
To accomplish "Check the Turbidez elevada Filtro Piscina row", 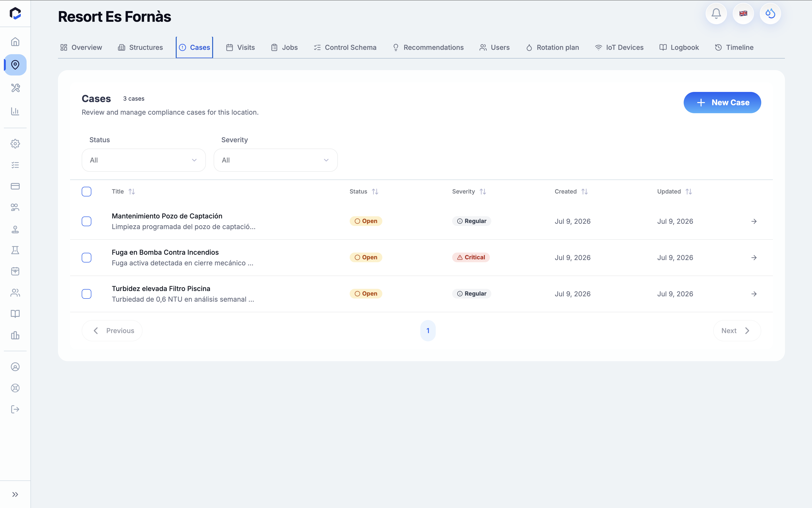I will tap(87, 294).
